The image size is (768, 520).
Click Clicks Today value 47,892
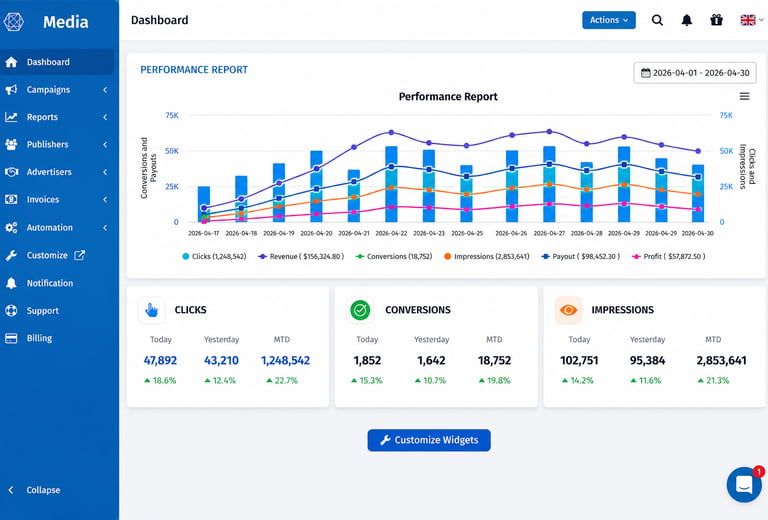pyautogui.click(x=160, y=360)
